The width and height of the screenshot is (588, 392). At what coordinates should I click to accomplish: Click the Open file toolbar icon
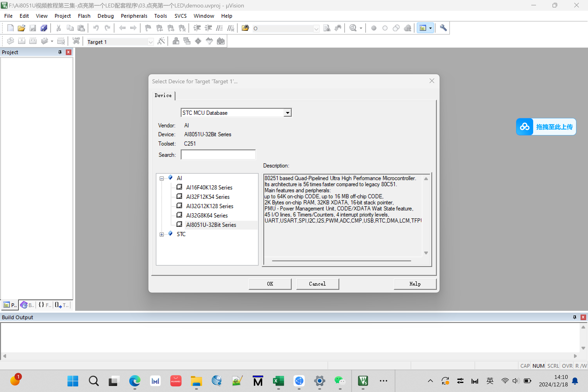pos(21,28)
